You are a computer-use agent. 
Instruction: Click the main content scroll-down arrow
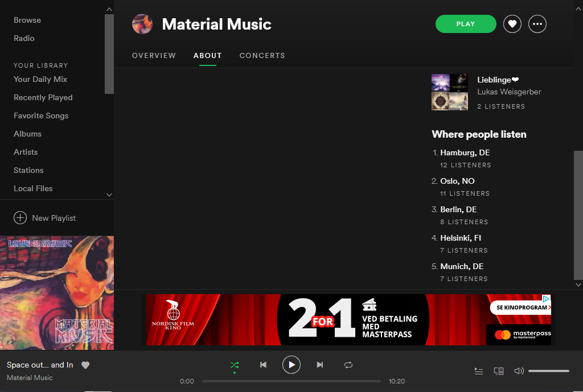tap(578, 284)
